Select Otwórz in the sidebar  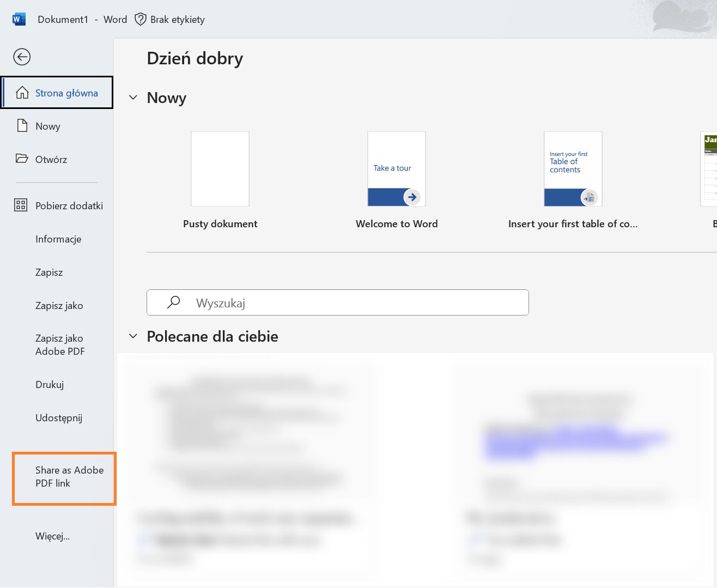(x=57, y=159)
